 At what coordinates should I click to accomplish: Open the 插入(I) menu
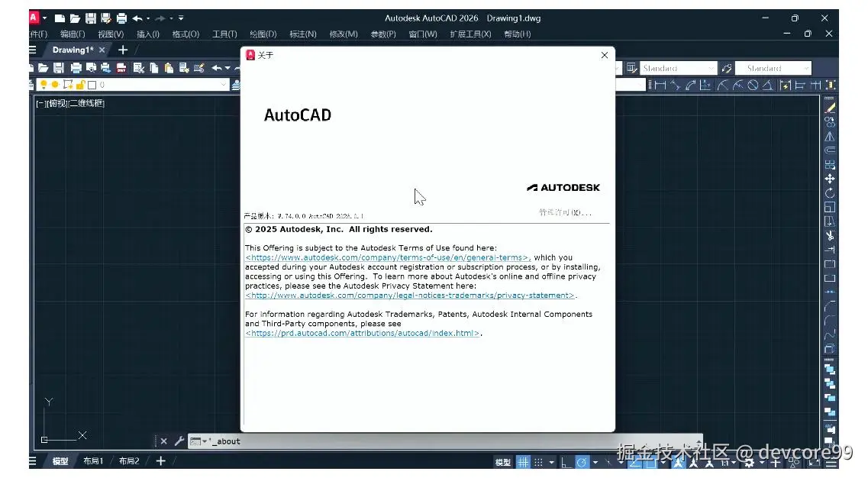148,34
